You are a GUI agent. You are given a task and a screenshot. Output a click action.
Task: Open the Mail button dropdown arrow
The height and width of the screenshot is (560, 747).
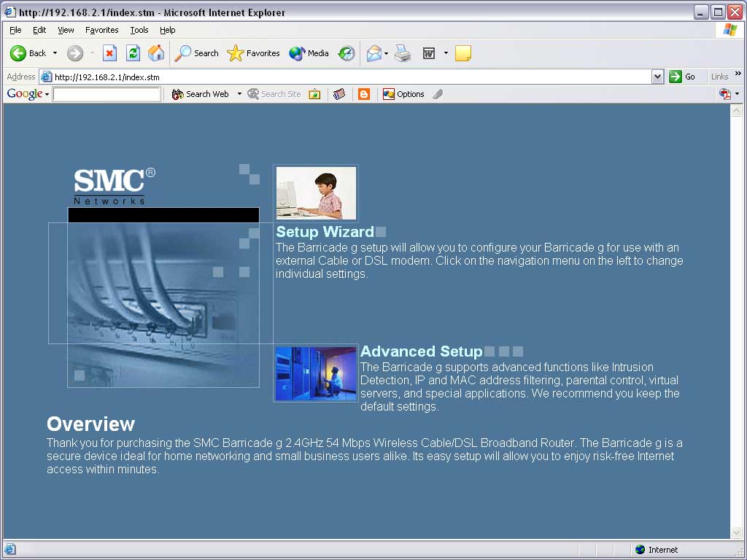[387, 53]
